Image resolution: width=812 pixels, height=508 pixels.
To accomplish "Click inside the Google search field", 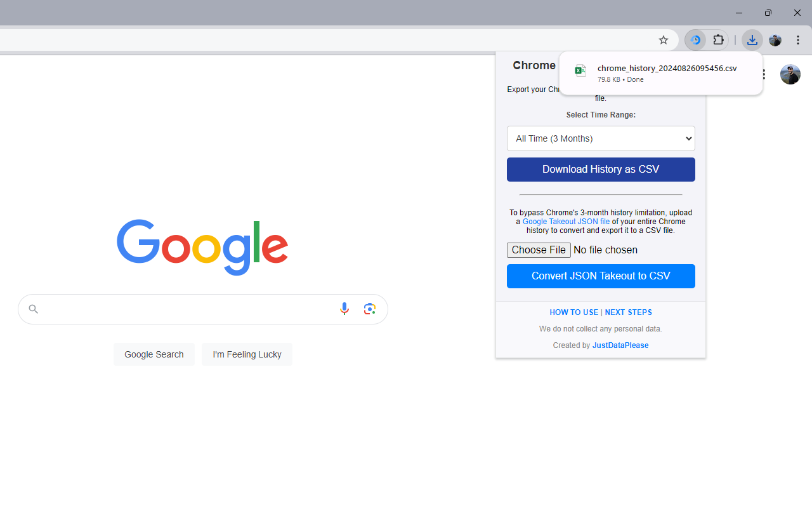I will coord(190,309).
